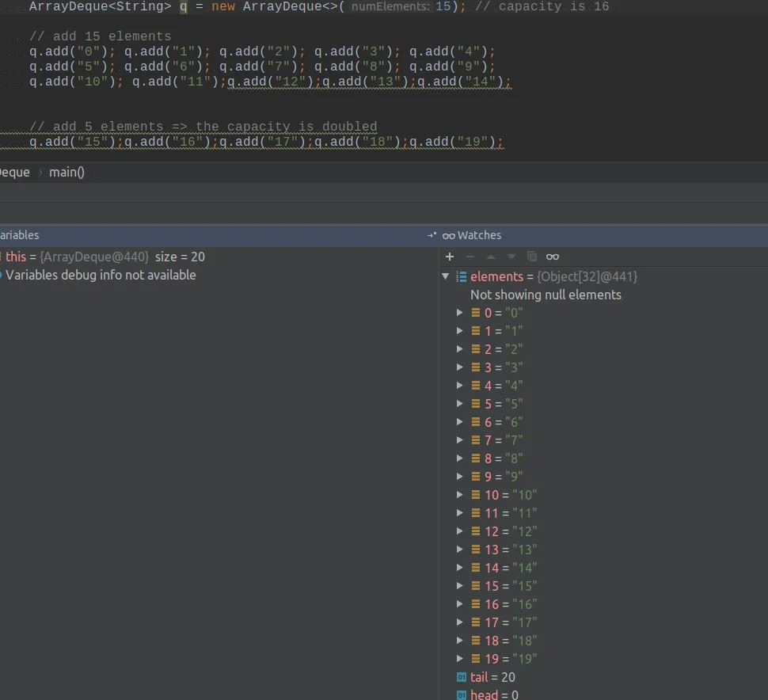Expand array entry 1 = "1"
The image size is (768, 700).
pyautogui.click(x=459, y=331)
